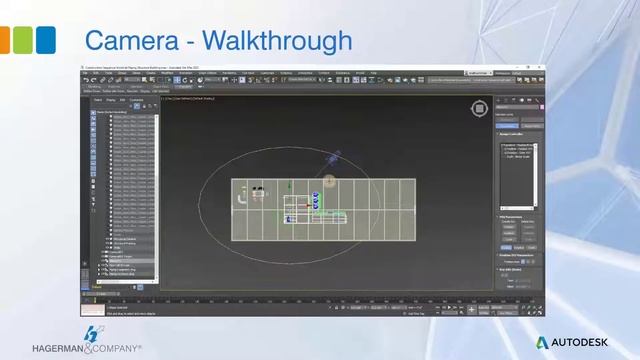Open the File menu
Image resolution: width=640 pixels, height=360 pixels.
85,73
